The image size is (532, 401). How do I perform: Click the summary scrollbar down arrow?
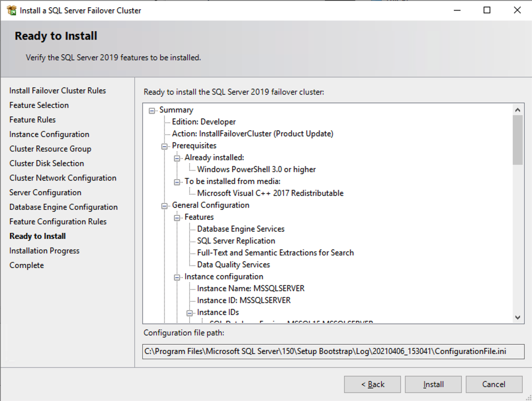(x=517, y=318)
